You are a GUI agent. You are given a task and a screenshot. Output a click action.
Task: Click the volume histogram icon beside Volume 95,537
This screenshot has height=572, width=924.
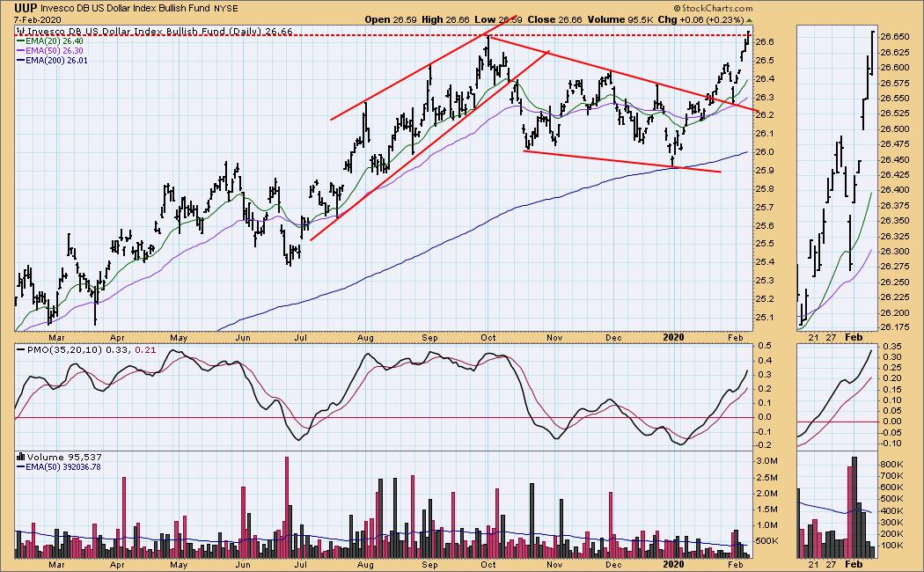click(21, 457)
